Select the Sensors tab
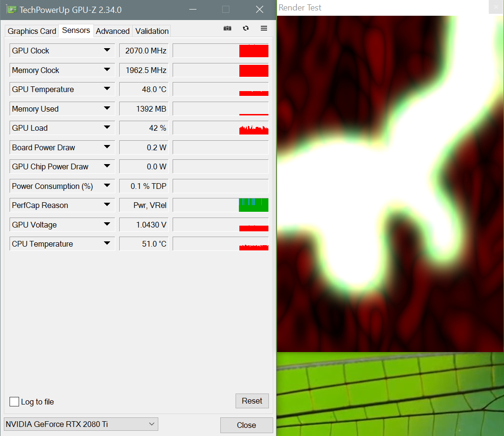This screenshot has height=436, width=504. (76, 30)
